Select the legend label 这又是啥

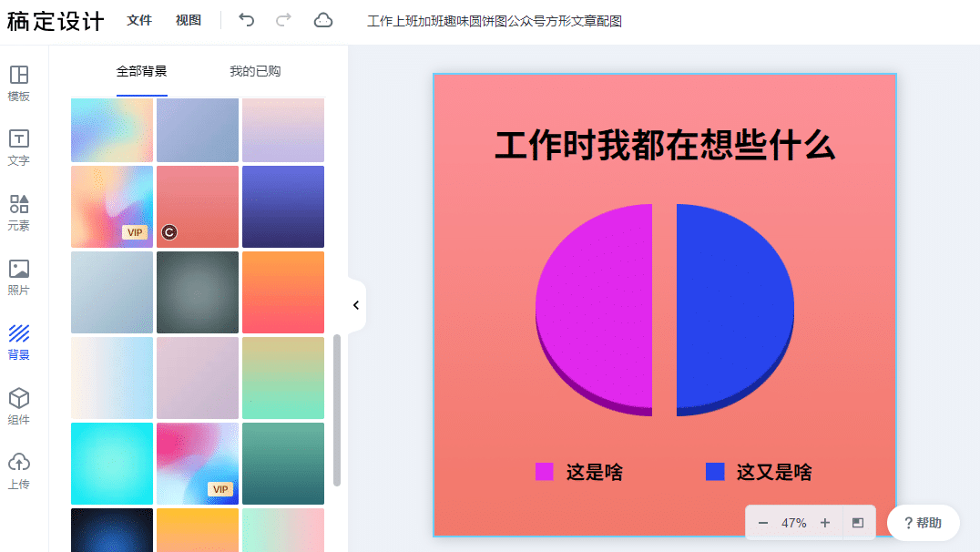click(774, 472)
